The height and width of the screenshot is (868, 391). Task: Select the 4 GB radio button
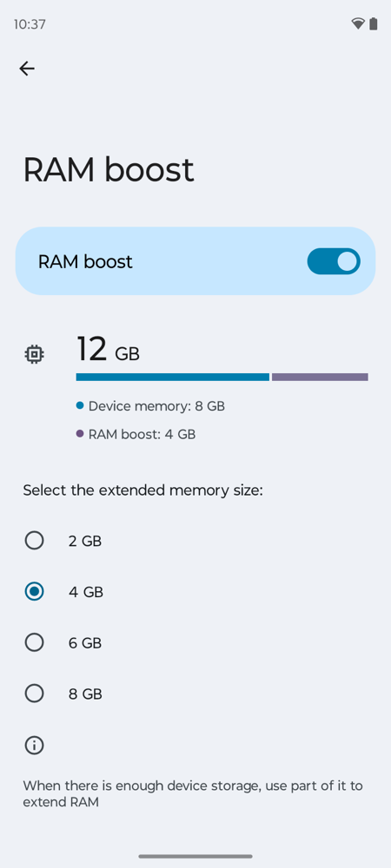35,591
